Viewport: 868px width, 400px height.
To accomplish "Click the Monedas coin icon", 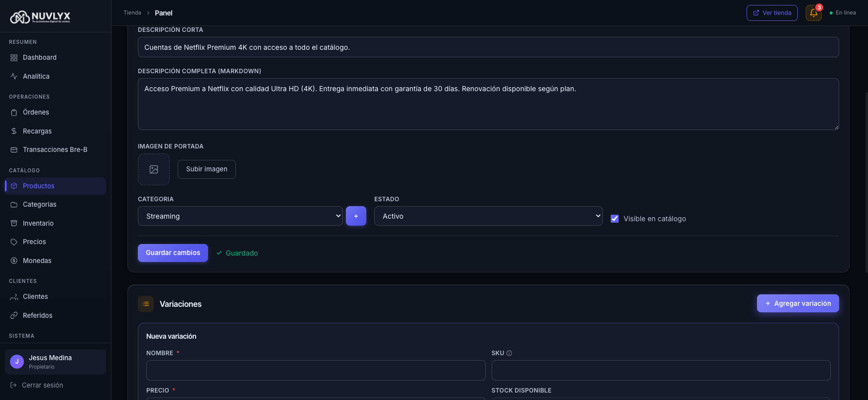I will pyautogui.click(x=14, y=261).
